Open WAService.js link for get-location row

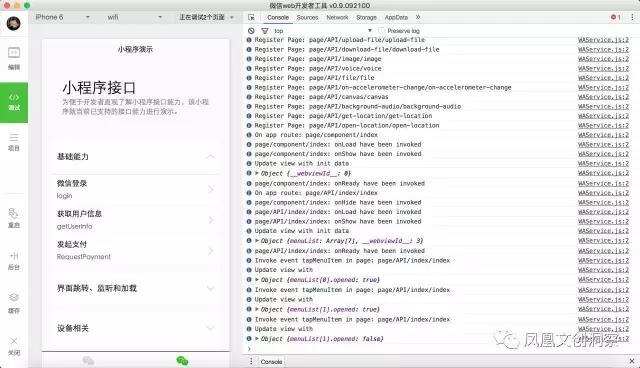[603, 116]
